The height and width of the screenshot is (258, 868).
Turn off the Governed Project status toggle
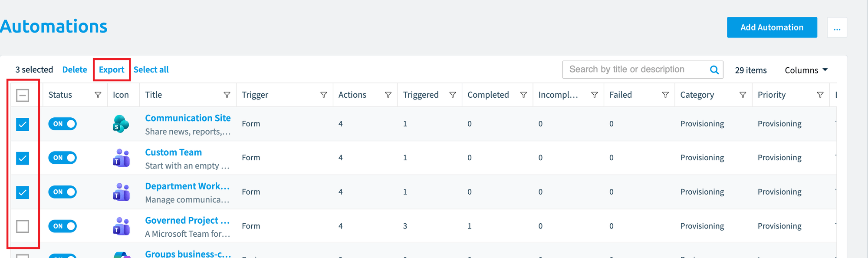[62, 226]
